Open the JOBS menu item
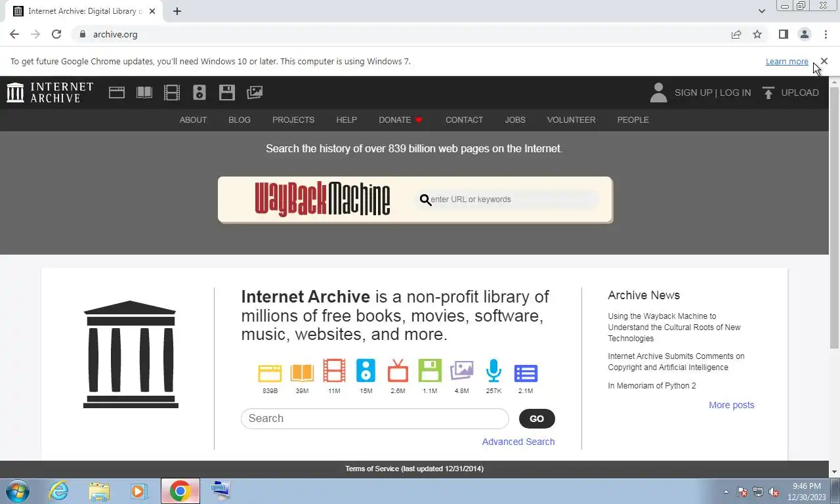Image resolution: width=840 pixels, height=504 pixels. point(515,120)
